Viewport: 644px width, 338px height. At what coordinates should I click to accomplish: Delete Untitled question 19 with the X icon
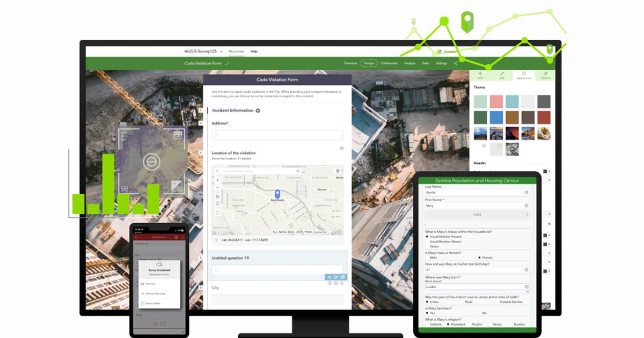coord(329,277)
